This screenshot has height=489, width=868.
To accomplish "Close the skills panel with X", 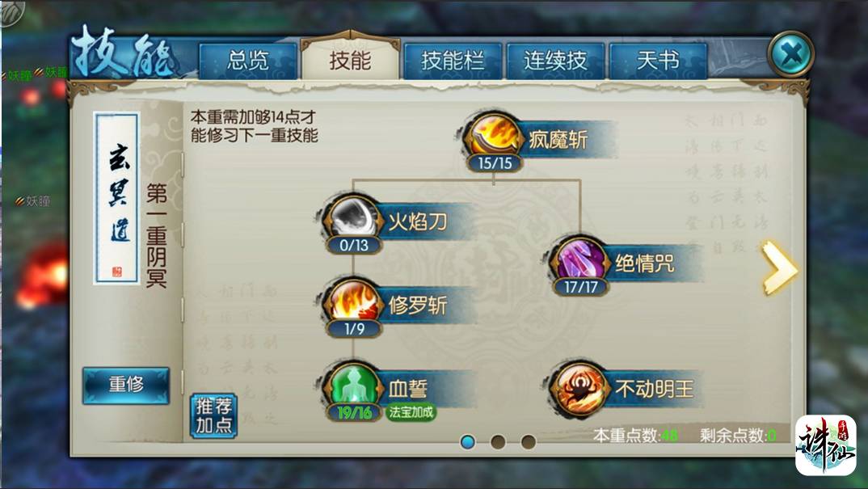I will [x=790, y=54].
